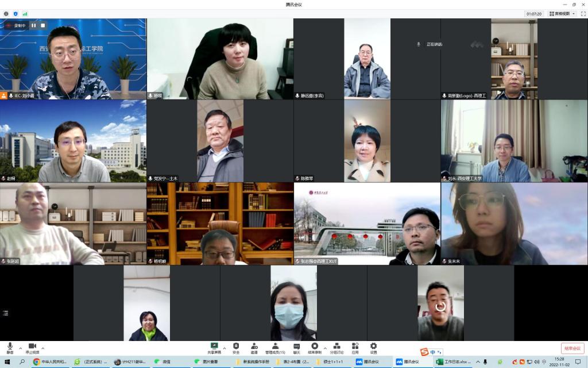Screen dimensions: 588x368
Task: Open the share screen option
Action: coord(214,347)
